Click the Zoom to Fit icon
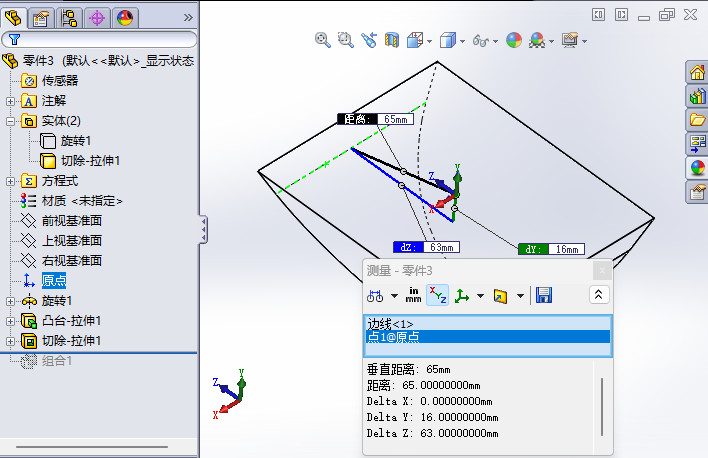The width and height of the screenshot is (708, 458). (322, 40)
